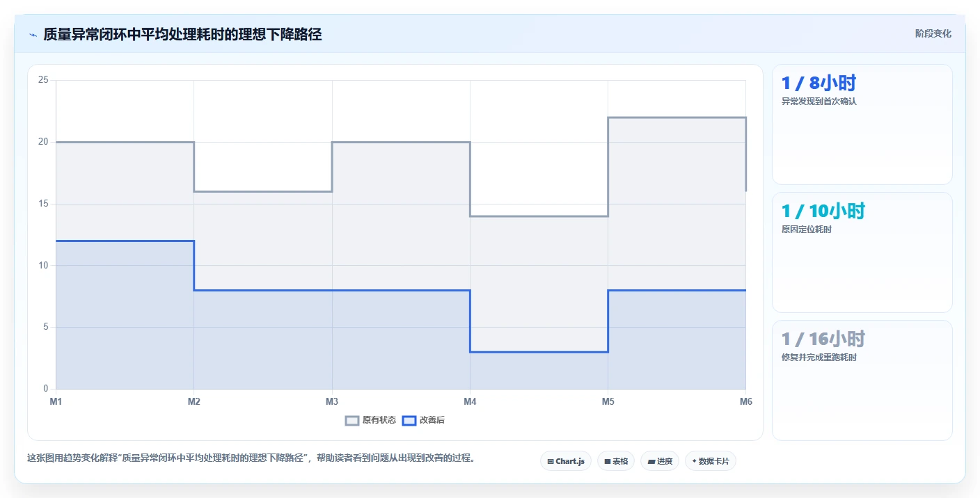Open the Chart.js tag

(566, 461)
